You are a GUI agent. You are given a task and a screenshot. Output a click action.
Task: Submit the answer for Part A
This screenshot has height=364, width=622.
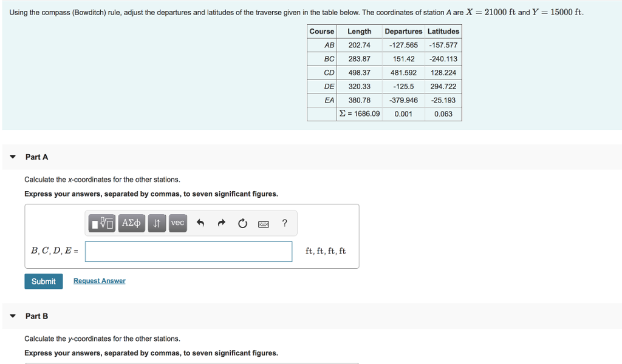pyautogui.click(x=43, y=281)
